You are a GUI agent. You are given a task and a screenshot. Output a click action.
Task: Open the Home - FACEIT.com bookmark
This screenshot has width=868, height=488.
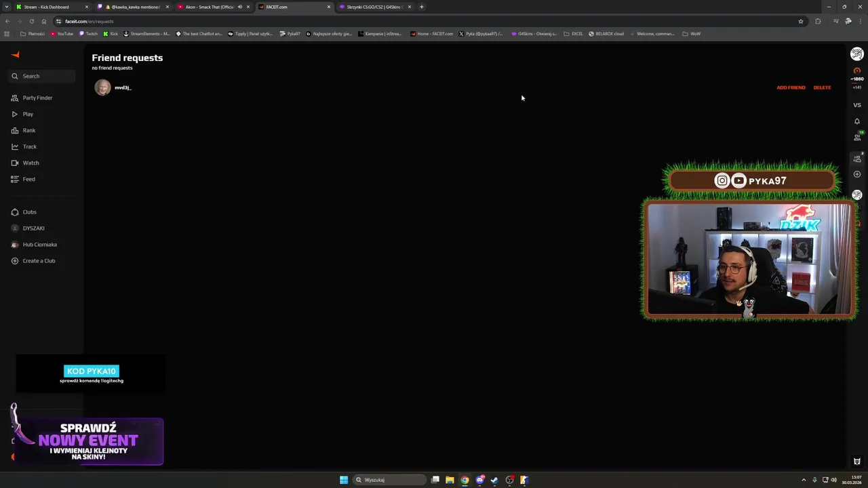[x=432, y=34]
